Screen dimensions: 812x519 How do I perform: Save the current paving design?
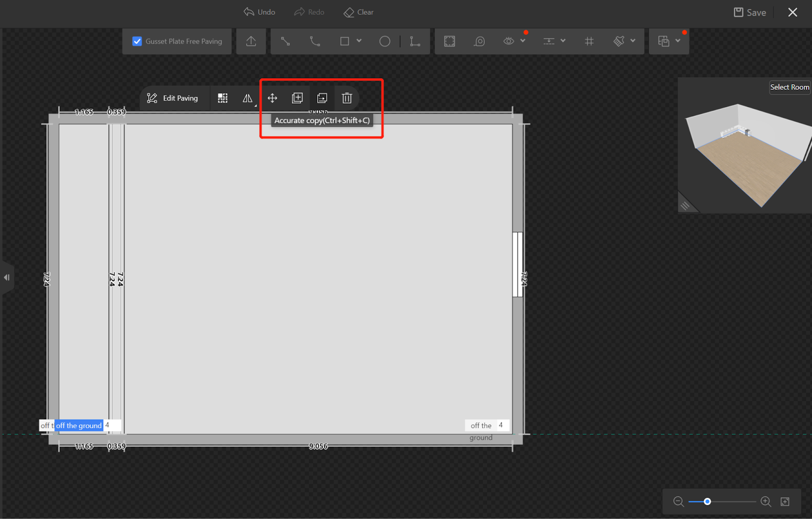coord(750,13)
